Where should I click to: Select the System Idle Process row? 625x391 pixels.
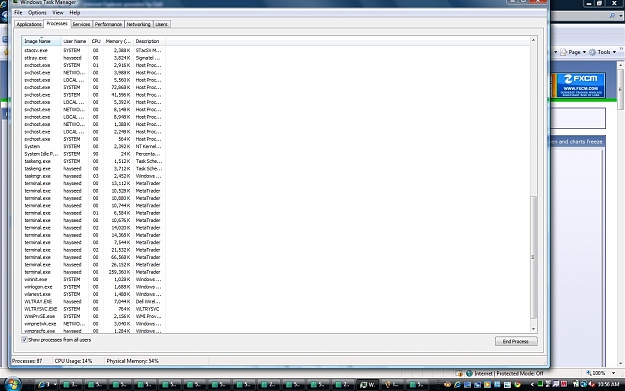(x=93, y=154)
